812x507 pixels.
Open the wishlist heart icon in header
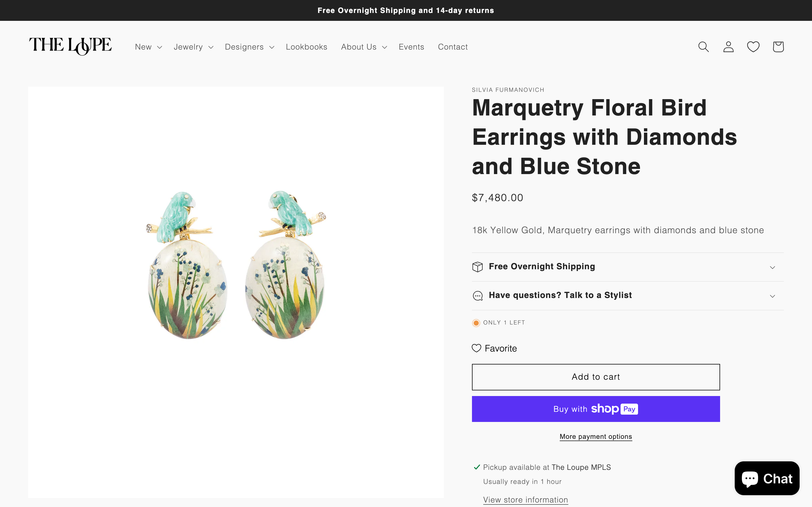753,46
